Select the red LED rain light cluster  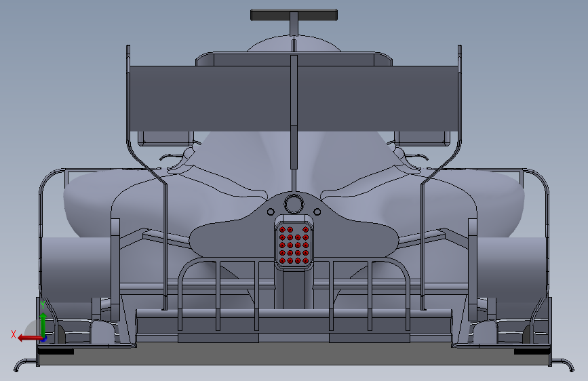click(x=294, y=245)
